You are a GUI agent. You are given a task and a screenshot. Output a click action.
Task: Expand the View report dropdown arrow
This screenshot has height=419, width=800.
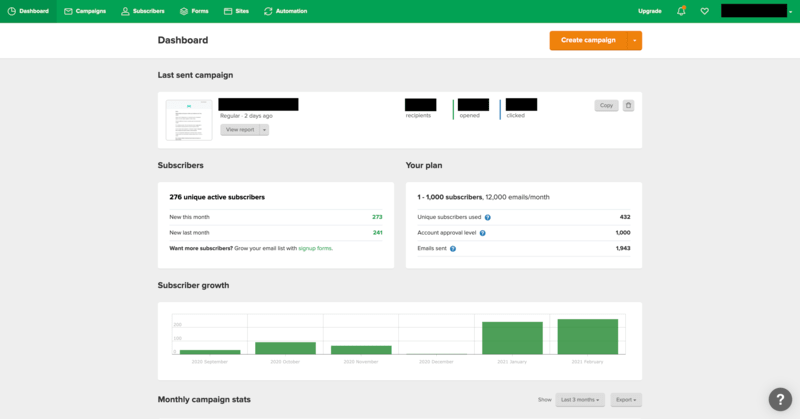coord(264,130)
